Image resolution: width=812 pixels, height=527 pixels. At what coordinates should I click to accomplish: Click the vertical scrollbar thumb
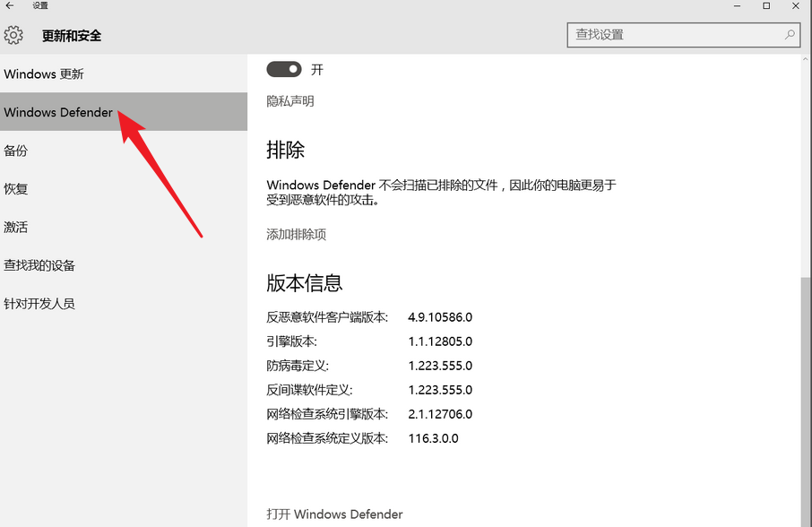point(805,402)
